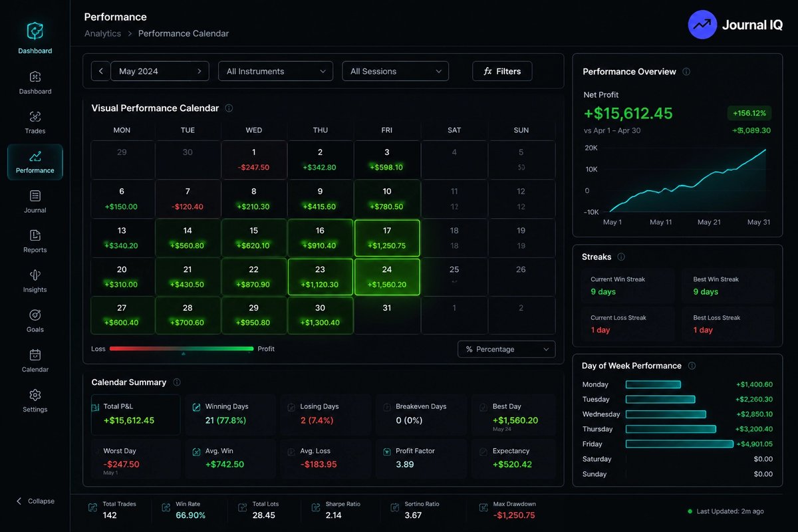Image resolution: width=798 pixels, height=532 pixels.
Task: Click the +156.12% change badge
Action: click(749, 113)
